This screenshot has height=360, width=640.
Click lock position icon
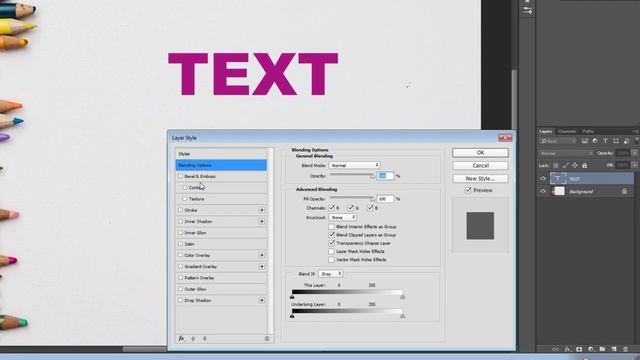click(575, 165)
